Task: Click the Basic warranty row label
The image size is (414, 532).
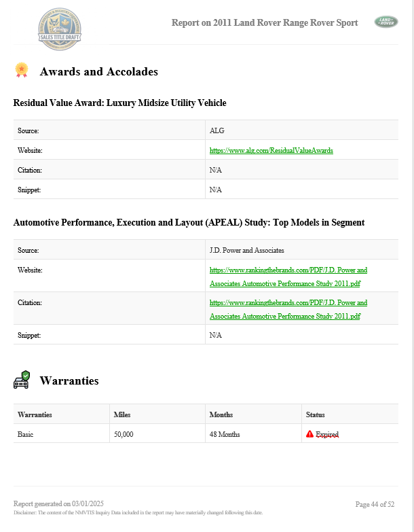Action: point(25,434)
